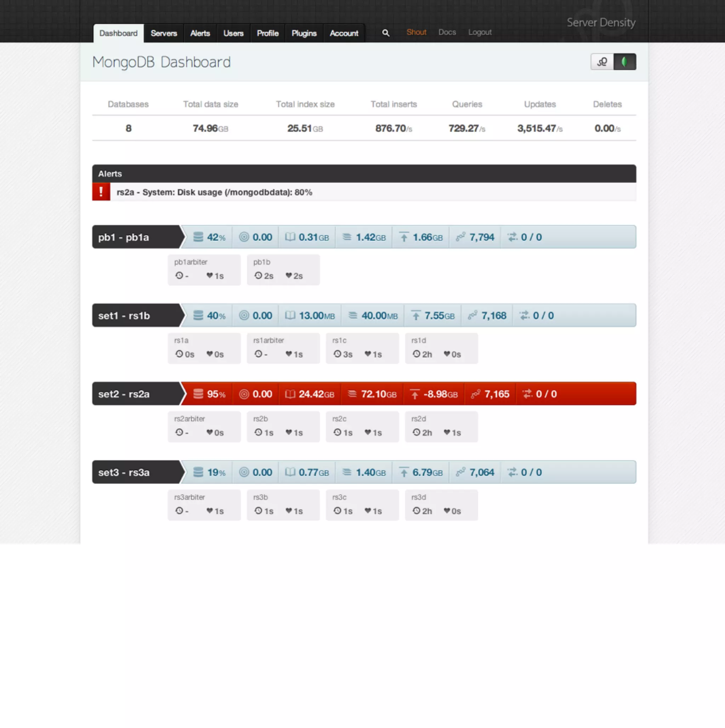Screen dimensions: 725x728
Task: Open the Servers tab
Action: tap(164, 34)
